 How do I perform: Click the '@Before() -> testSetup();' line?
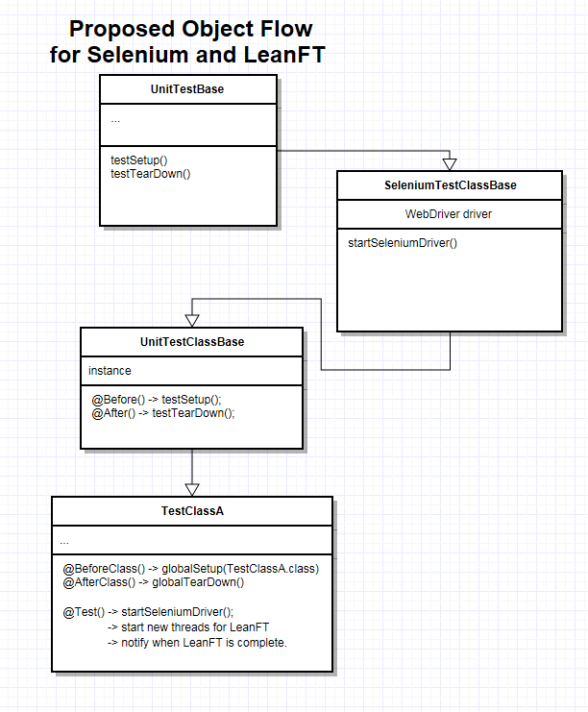pos(157,400)
